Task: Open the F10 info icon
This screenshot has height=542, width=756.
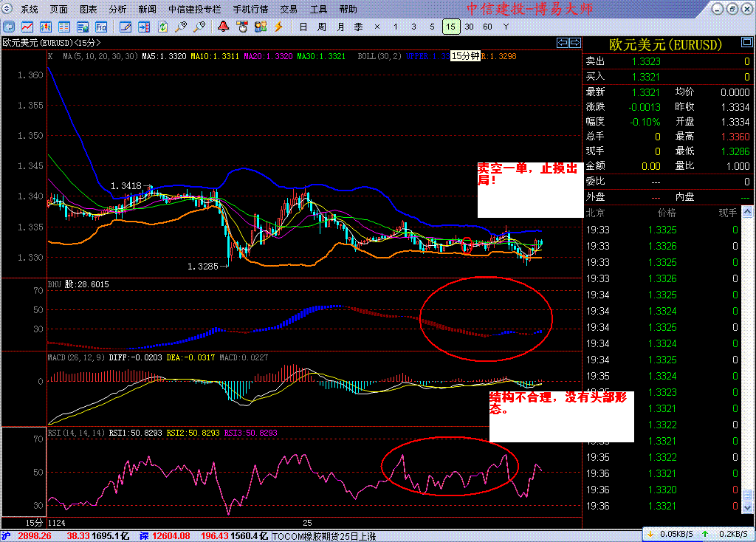Action: click(100, 27)
